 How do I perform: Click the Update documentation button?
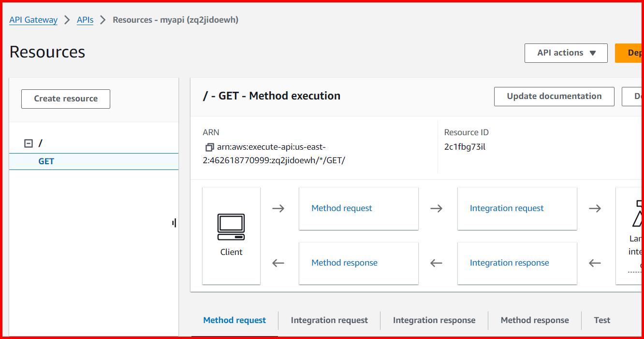[554, 96]
